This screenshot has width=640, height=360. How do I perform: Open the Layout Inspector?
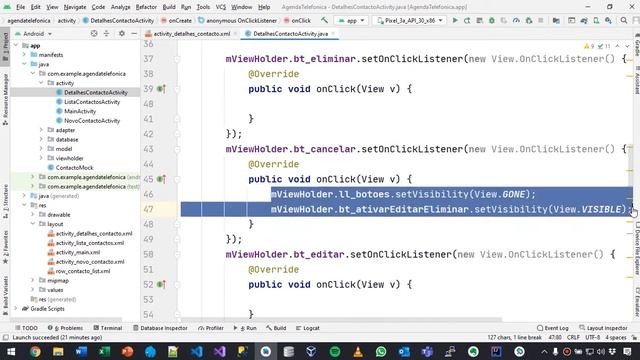603,328
